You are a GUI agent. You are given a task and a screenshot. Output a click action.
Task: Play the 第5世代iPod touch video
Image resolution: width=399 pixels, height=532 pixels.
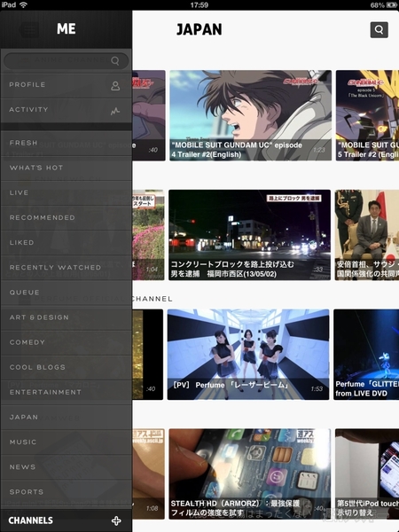point(367,474)
